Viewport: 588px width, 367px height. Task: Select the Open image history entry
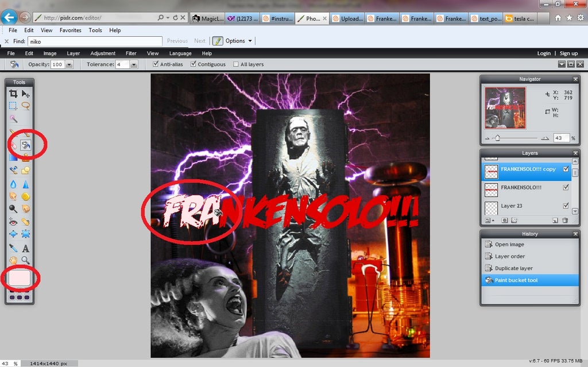point(530,244)
